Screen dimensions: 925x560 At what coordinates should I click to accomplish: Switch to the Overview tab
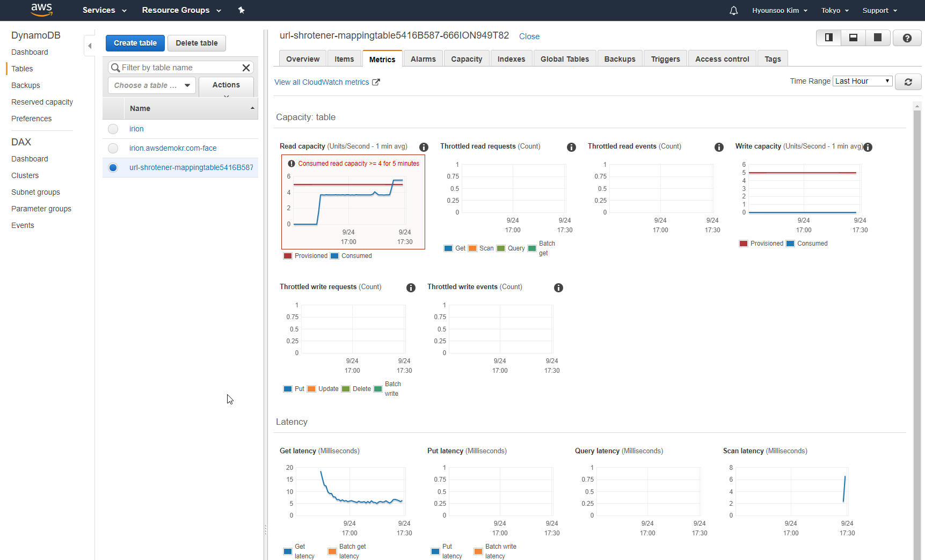click(303, 59)
